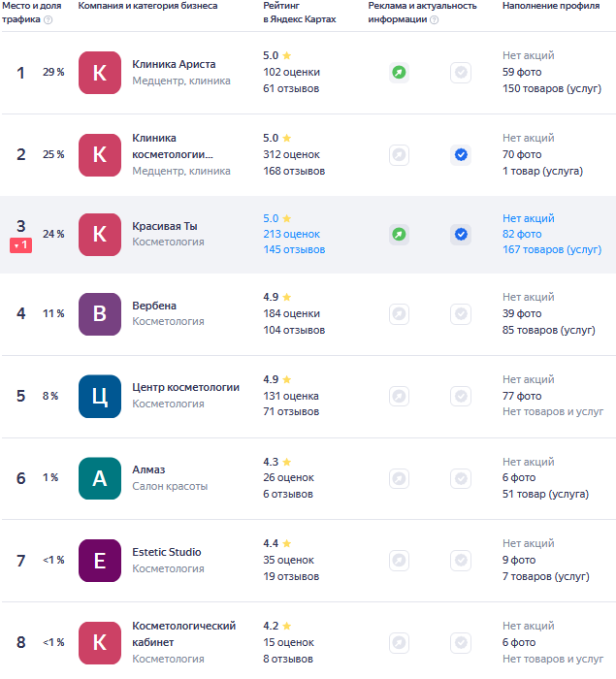Screen dimensions: 616x679
Task: Click the help icon next to 'Место и доля трафика'
Action: [x=49, y=20]
